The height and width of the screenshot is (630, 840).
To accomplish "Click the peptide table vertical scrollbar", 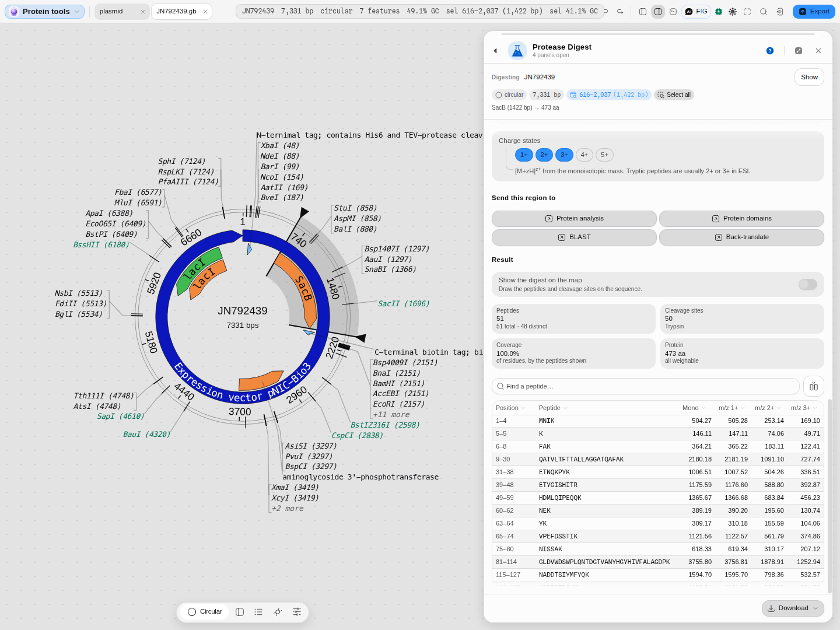I will click(x=829, y=496).
